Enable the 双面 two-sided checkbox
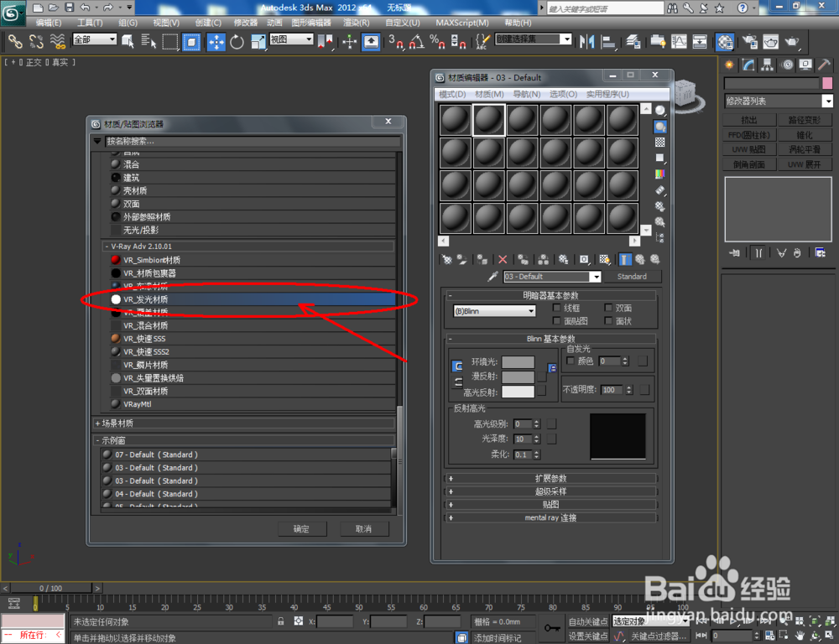The image size is (839, 644). click(608, 308)
